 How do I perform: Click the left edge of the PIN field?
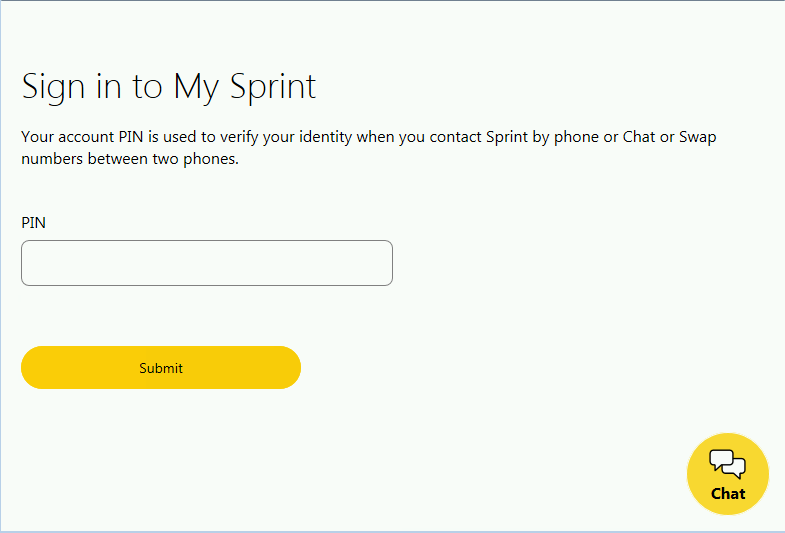(30, 263)
